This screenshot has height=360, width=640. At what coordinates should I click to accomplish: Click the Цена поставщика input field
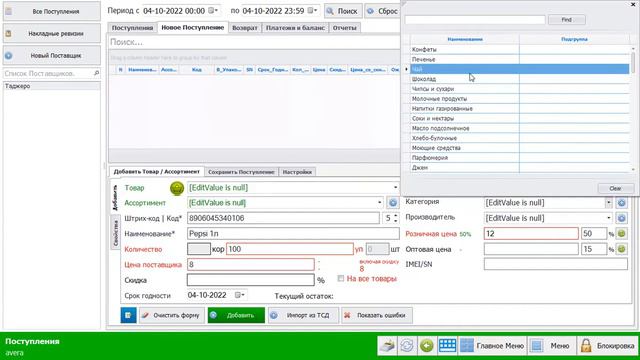(251, 264)
